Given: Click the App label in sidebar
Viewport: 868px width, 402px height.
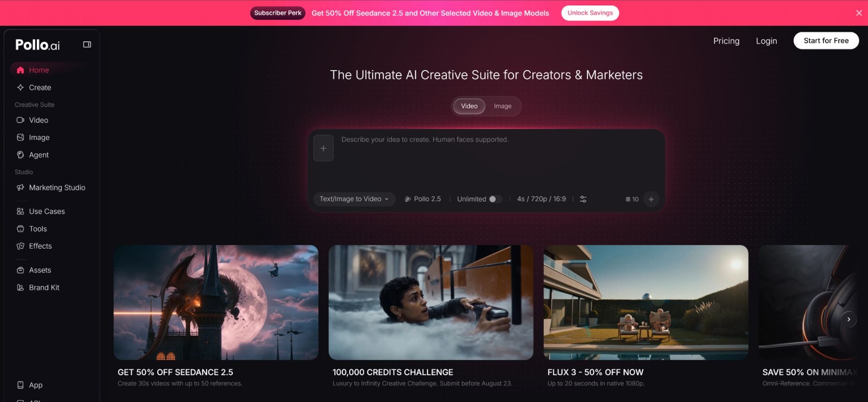Looking at the screenshot, I should (36, 385).
